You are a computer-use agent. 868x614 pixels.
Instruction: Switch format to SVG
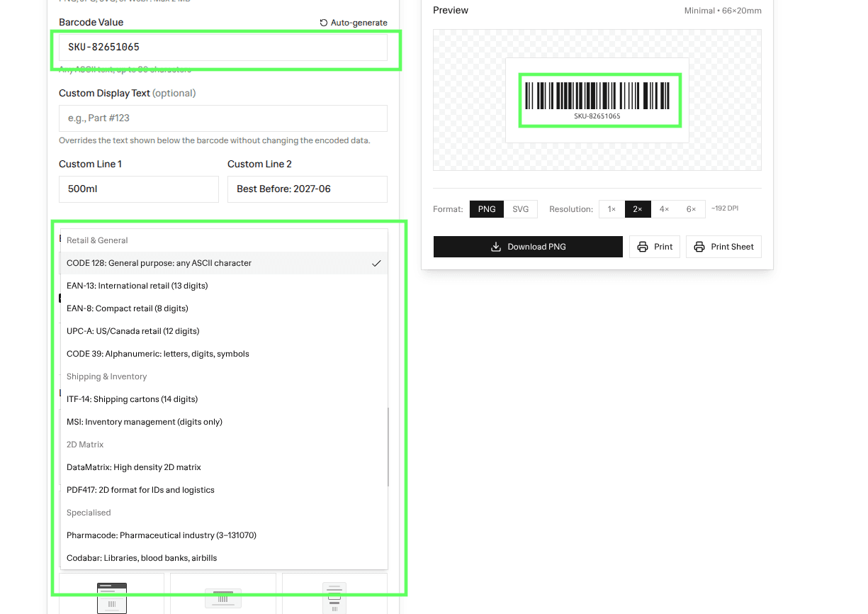click(x=521, y=209)
